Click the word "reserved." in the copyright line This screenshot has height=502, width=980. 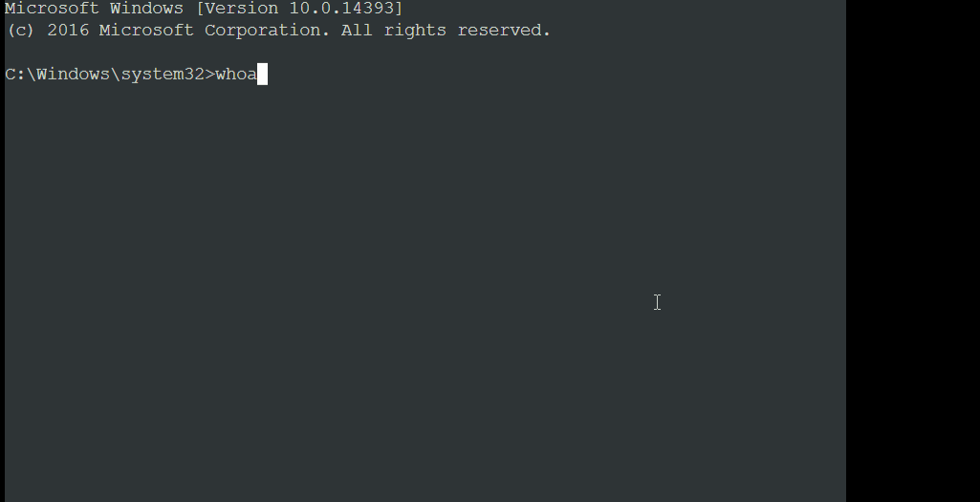point(504,30)
